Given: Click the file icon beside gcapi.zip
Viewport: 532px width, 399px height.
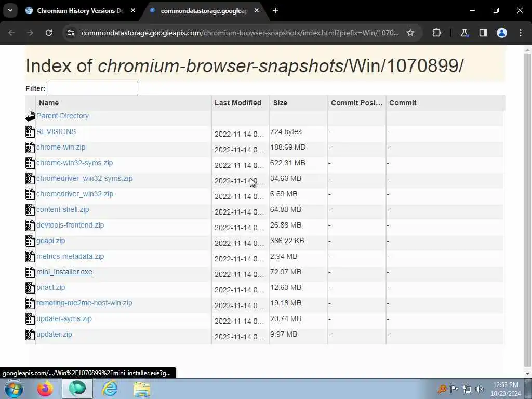Looking at the screenshot, I should 30,241.
